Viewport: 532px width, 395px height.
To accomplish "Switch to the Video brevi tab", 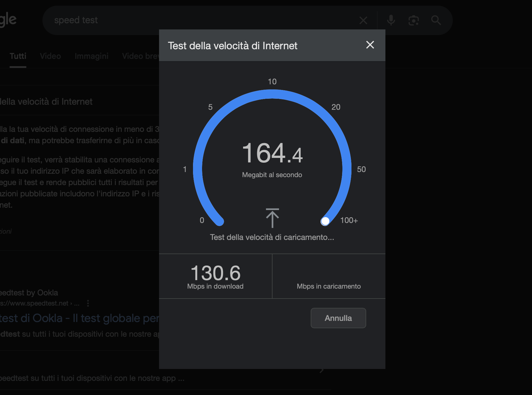I will pos(141,56).
